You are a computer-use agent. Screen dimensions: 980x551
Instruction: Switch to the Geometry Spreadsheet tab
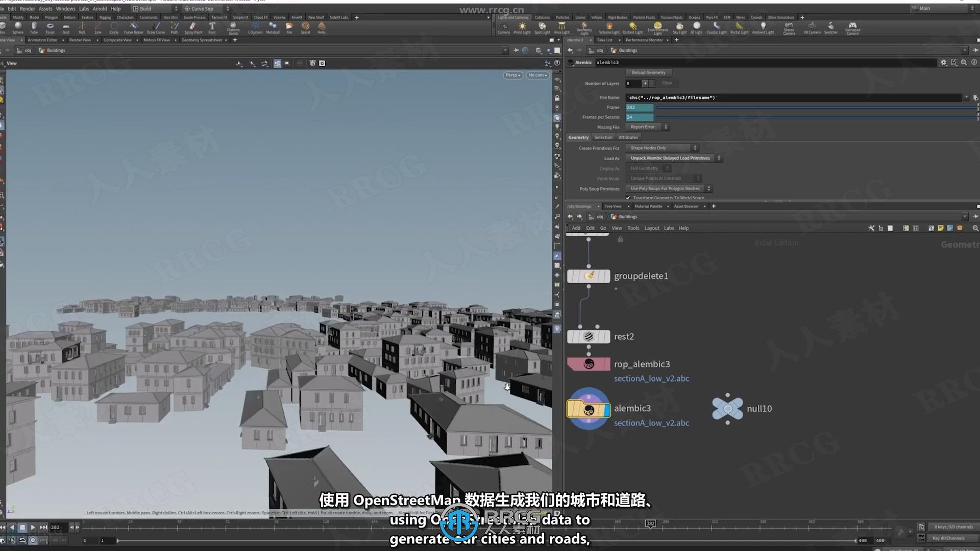[202, 40]
